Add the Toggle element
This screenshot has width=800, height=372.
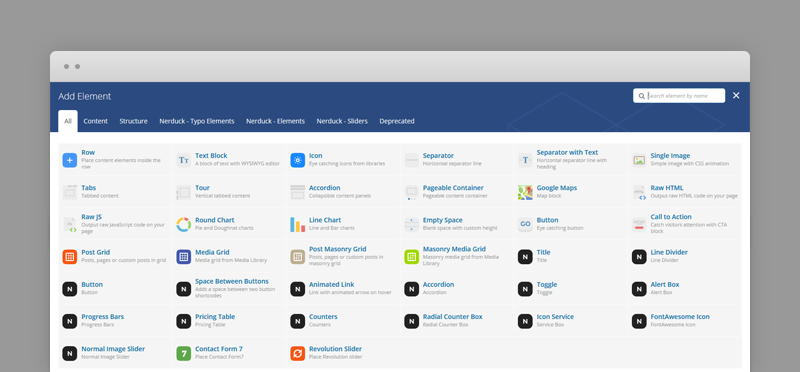[x=571, y=288]
